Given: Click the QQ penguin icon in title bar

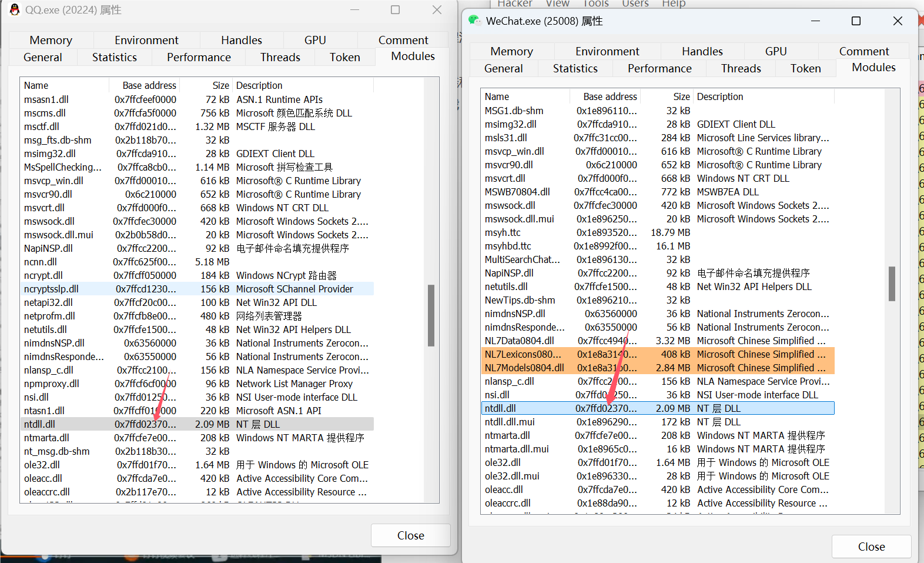Looking at the screenshot, I should [15, 9].
